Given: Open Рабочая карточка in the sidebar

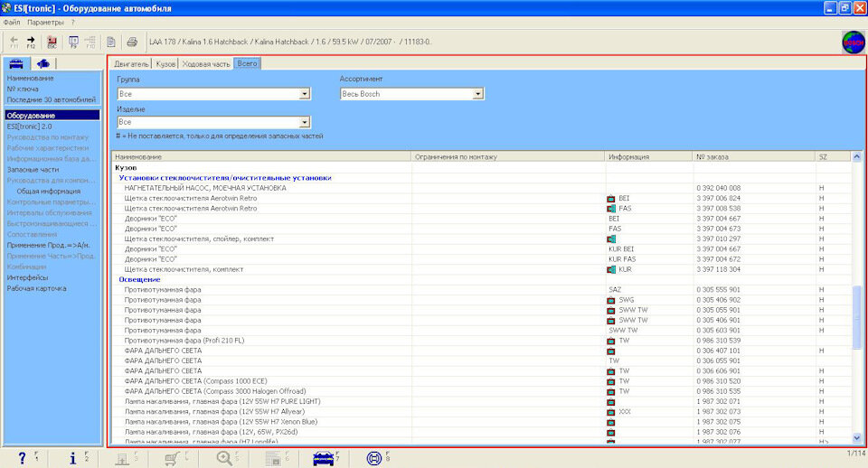Looking at the screenshot, I should tap(36, 289).
